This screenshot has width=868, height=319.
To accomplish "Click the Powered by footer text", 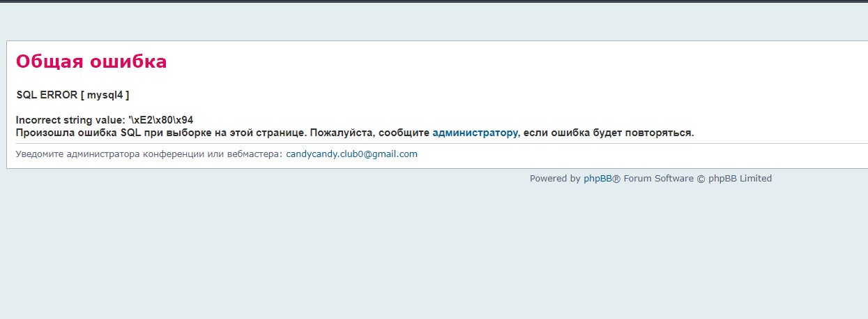I will [555, 179].
